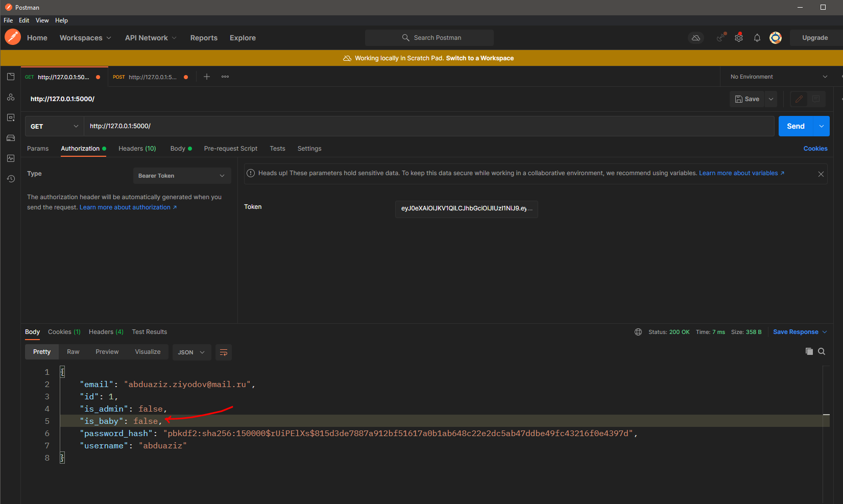Search within the response body
Screen dimensions: 843x504
click(822, 351)
